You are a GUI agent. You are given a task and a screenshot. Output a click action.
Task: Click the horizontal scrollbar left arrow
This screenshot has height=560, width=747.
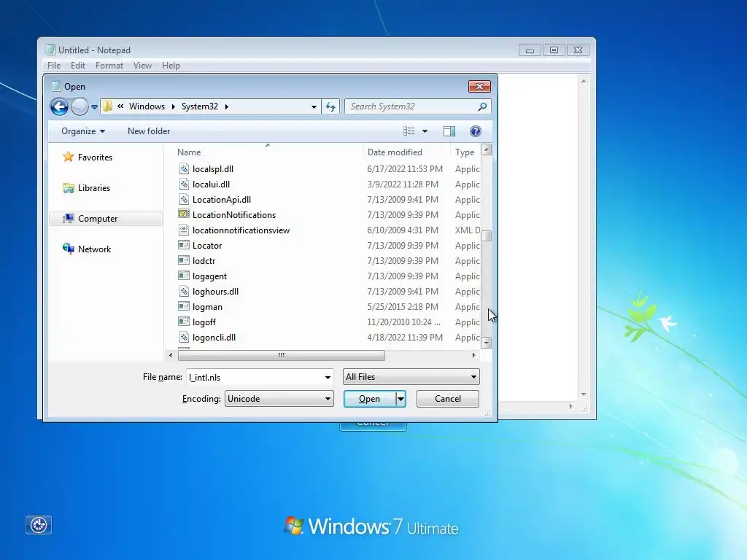pyautogui.click(x=171, y=355)
